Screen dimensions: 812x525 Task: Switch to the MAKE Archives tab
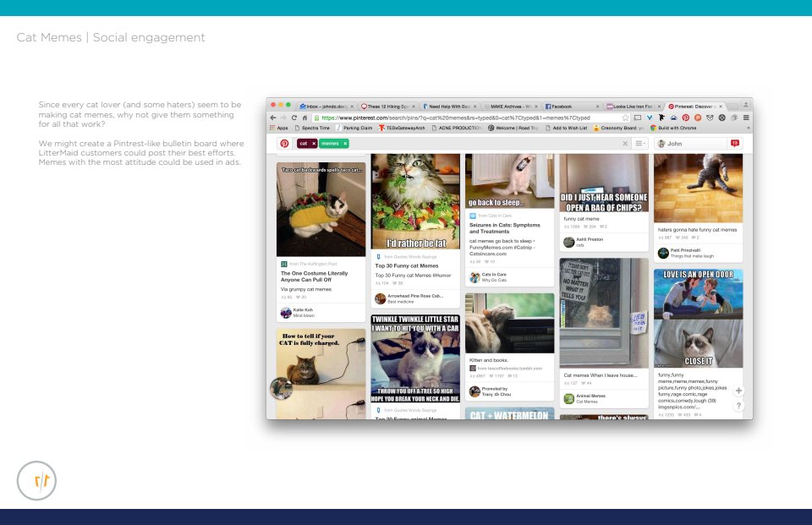509,107
